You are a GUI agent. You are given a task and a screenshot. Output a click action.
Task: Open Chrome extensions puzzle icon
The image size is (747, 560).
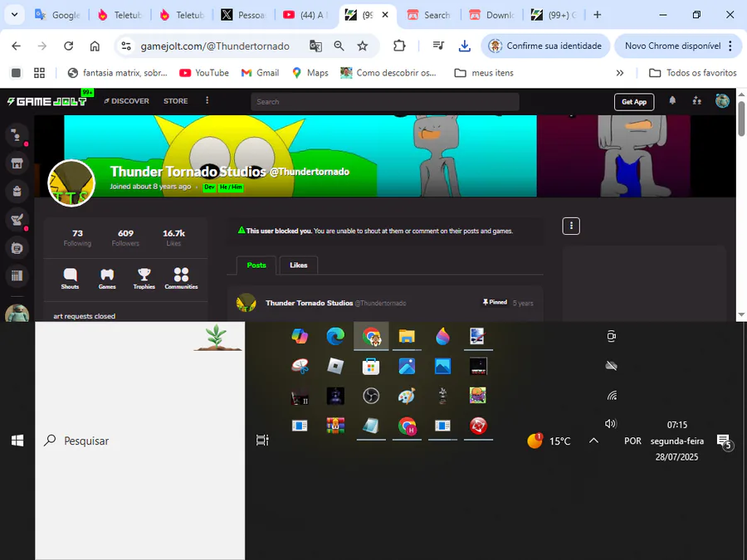coord(399,46)
